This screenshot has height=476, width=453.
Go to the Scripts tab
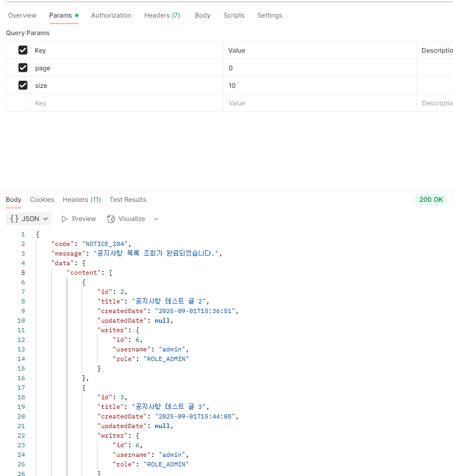(x=234, y=15)
